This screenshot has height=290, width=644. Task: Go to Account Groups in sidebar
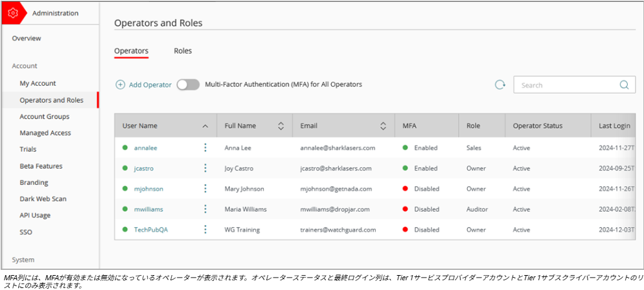coord(44,117)
